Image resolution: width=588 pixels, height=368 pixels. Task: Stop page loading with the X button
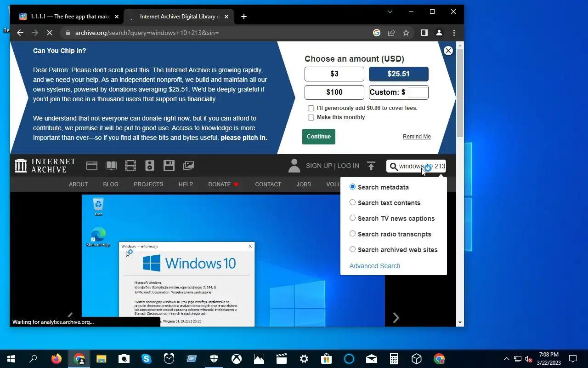50,33
